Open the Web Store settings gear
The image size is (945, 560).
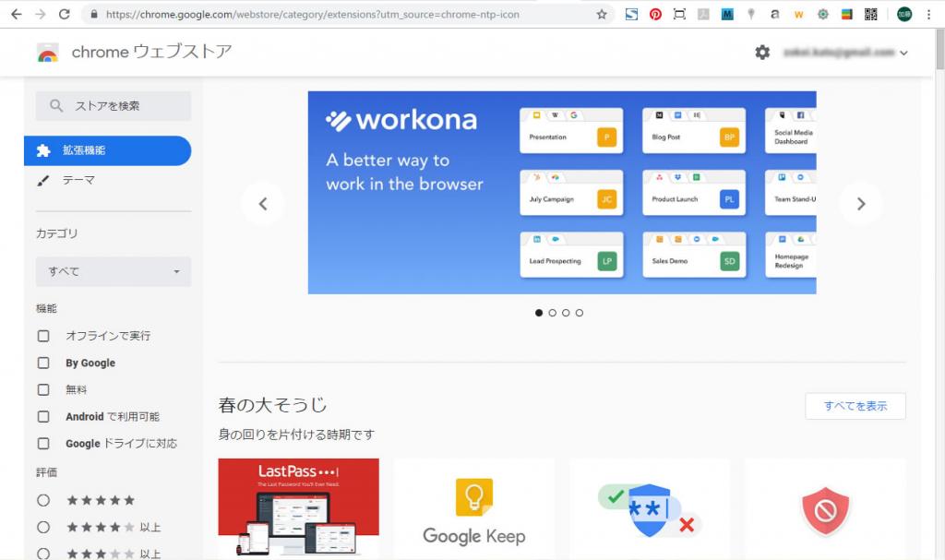click(x=762, y=53)
